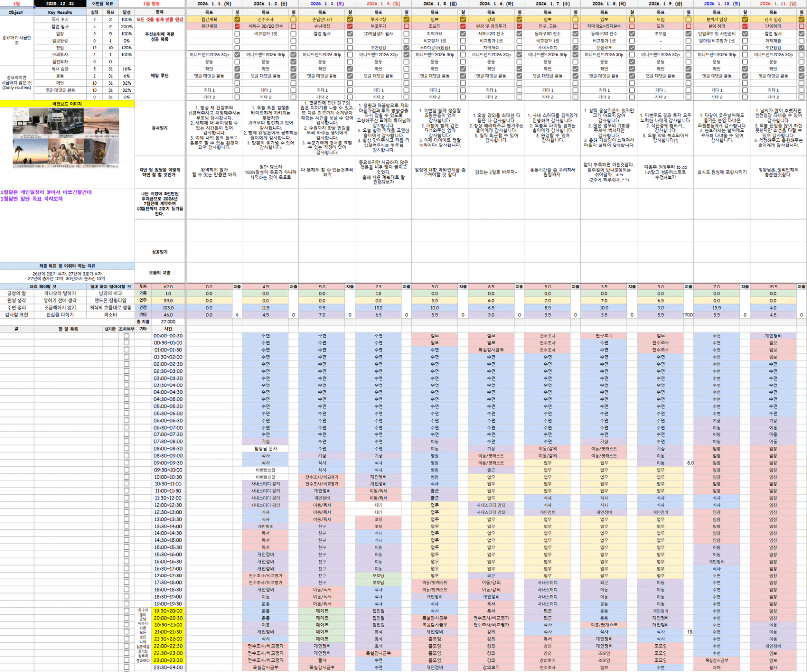Select the '우선순위에 따른 성공 목록' cell
The height and width of the screenshot is (672, 807).
click(x=159, y=37)
